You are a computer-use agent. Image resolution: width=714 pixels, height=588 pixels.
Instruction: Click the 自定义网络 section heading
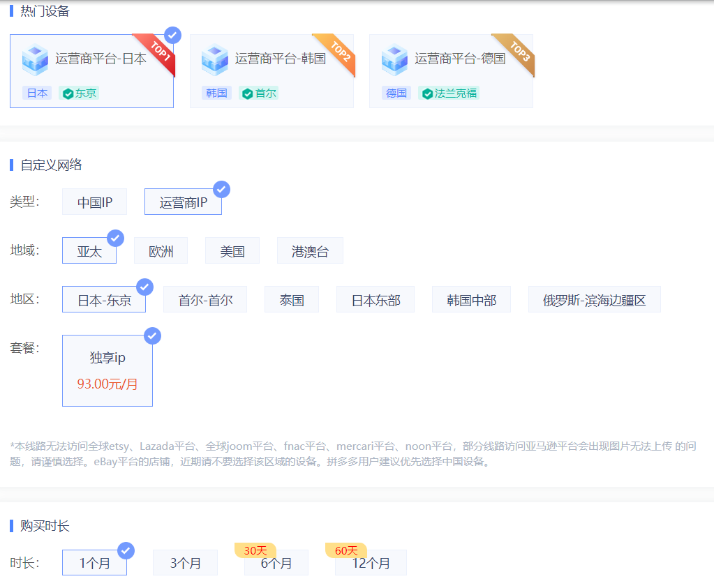51,165
